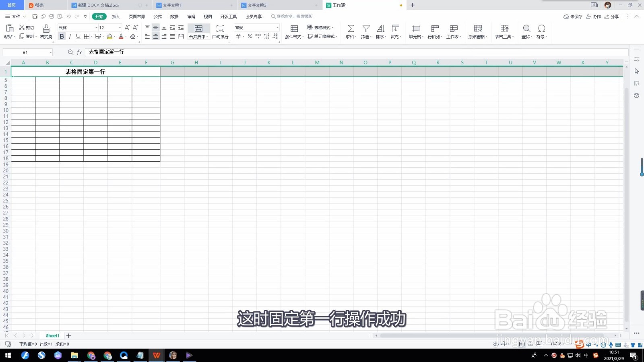Screen dimensions: 644x362
Task: Add a new sheet with plus button
Action: [x=69, y=335]
